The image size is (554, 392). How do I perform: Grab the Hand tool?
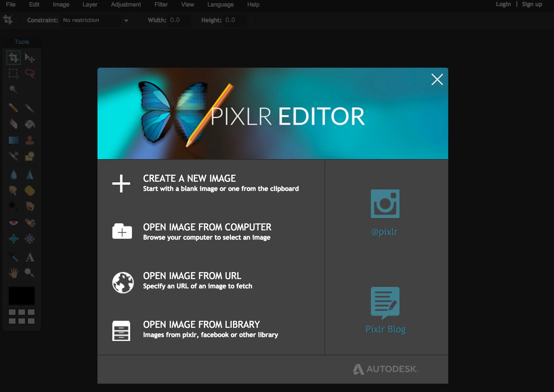[14, 273]
